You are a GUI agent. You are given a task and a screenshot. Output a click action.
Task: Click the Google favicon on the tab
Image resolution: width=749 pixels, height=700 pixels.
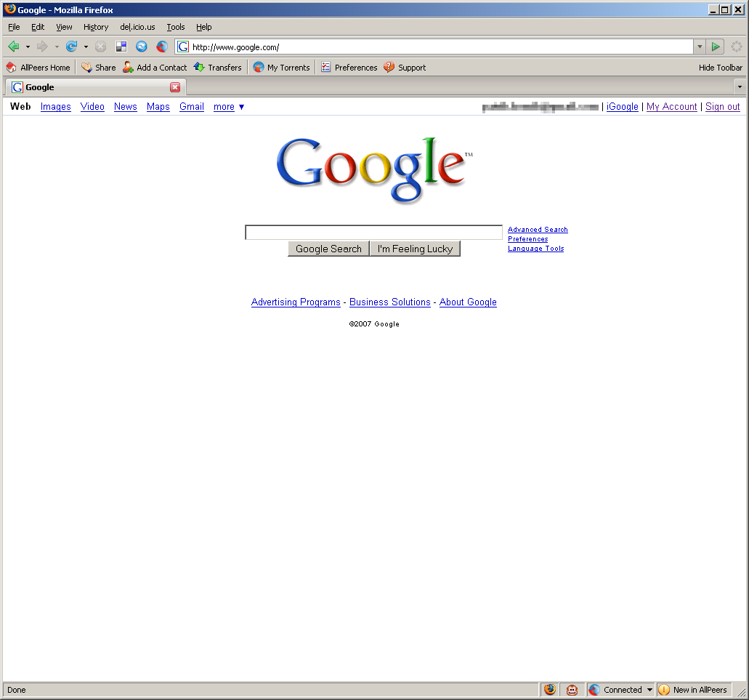[x=17, y=87]
